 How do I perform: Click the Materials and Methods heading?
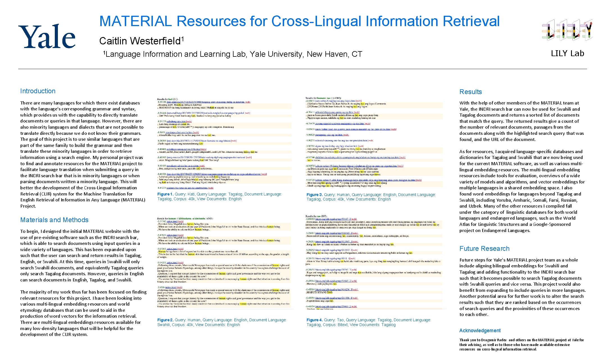click(54, 220)
